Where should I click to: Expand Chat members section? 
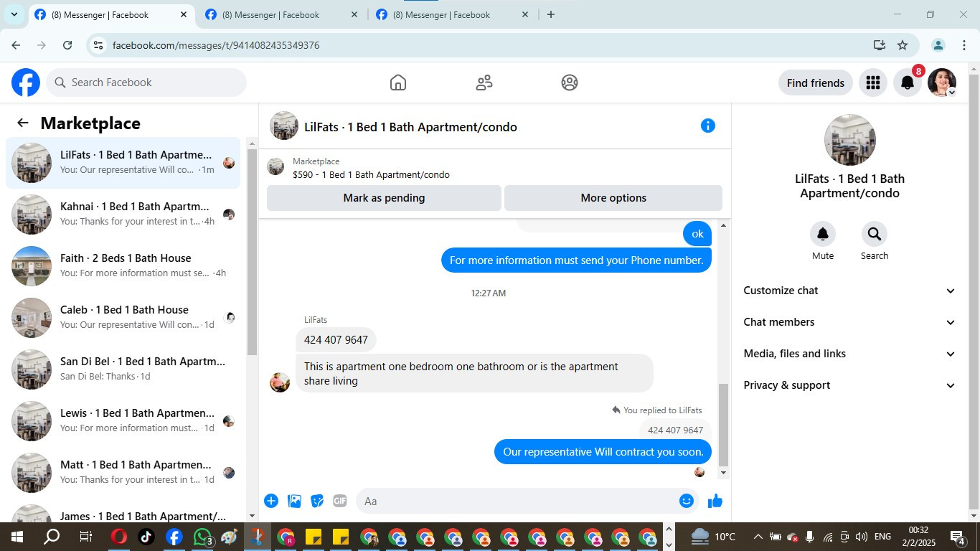849,322
